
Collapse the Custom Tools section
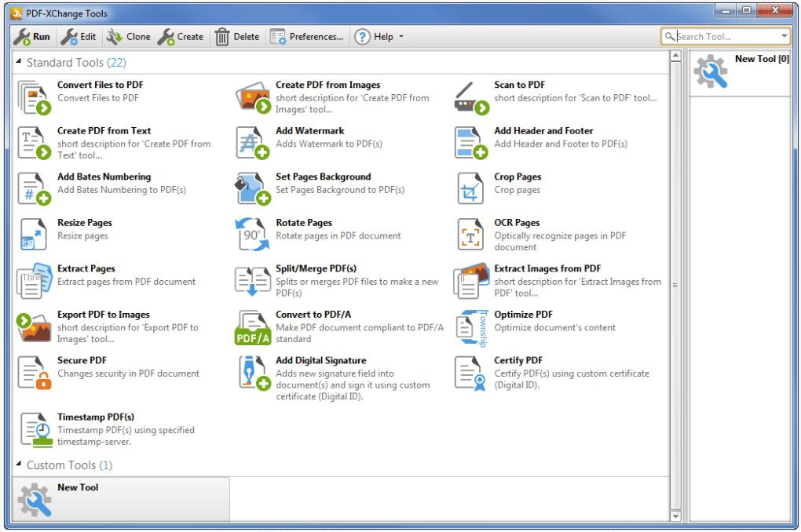19,465
